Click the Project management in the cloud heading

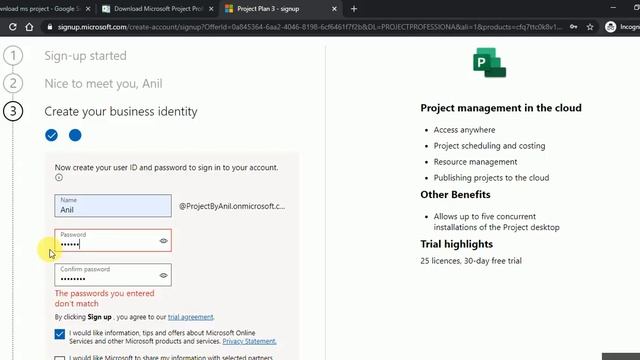coord(501,108)
